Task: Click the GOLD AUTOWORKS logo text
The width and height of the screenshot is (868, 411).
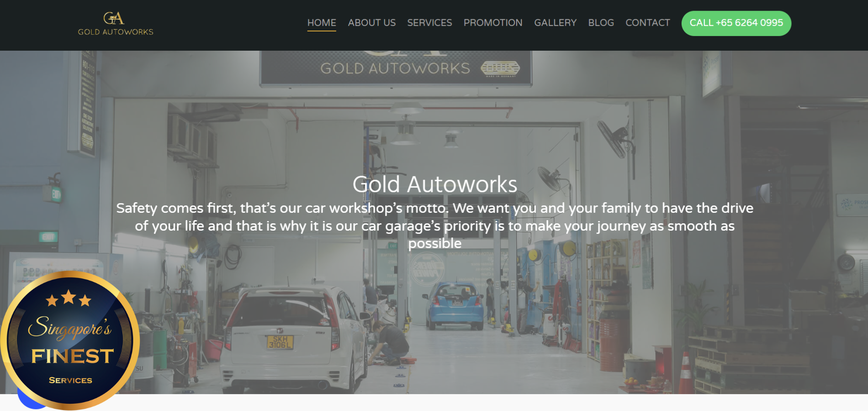Action: coord(116,32)
